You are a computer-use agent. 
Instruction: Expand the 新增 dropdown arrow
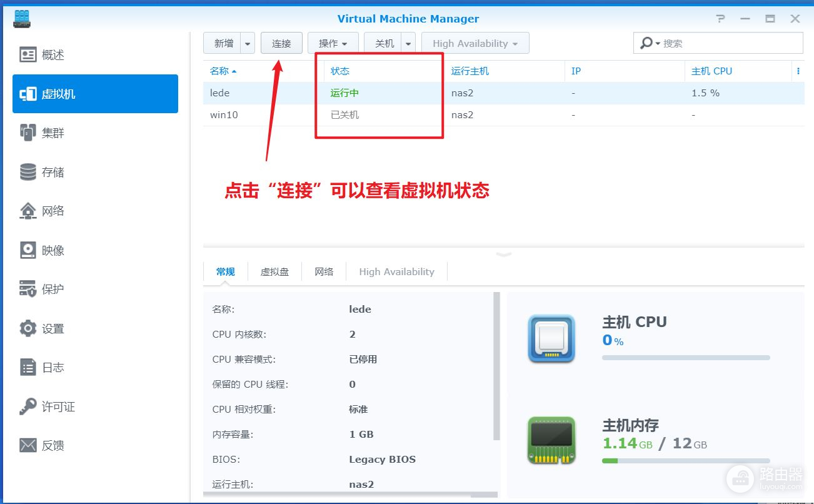pos(248,44)
